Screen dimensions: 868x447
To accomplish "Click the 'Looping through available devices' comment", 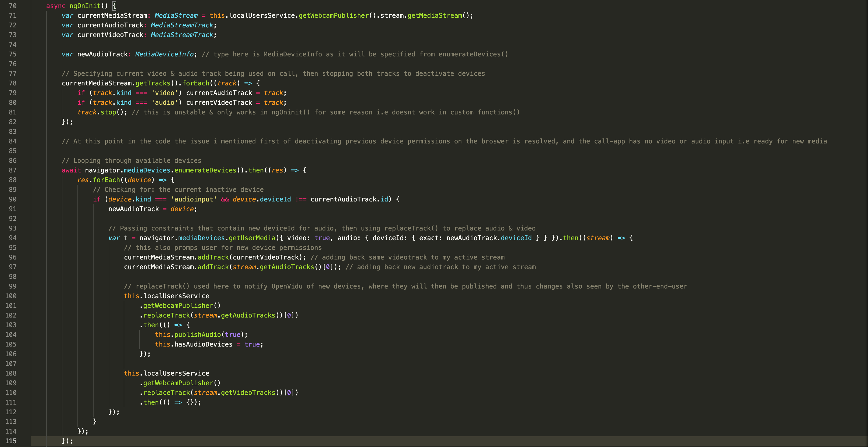I will coord(131,161).
